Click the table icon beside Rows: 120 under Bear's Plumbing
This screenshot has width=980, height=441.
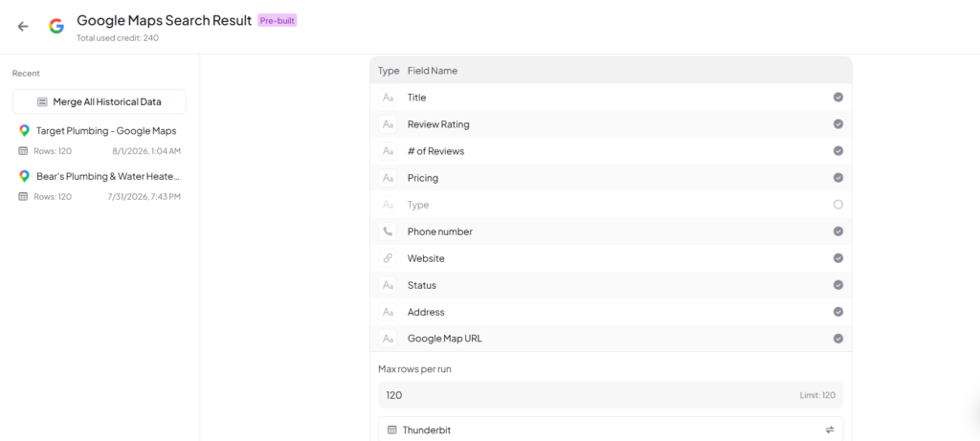pyautogui.click(x=23, y=196)
